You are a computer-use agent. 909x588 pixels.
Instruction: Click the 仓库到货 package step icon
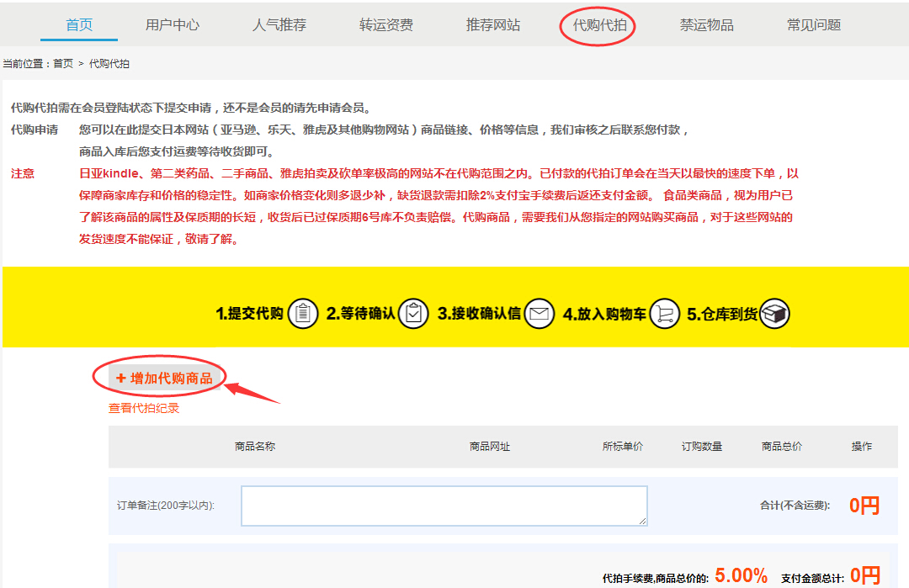pyautogui.click(x=773, y=313)
